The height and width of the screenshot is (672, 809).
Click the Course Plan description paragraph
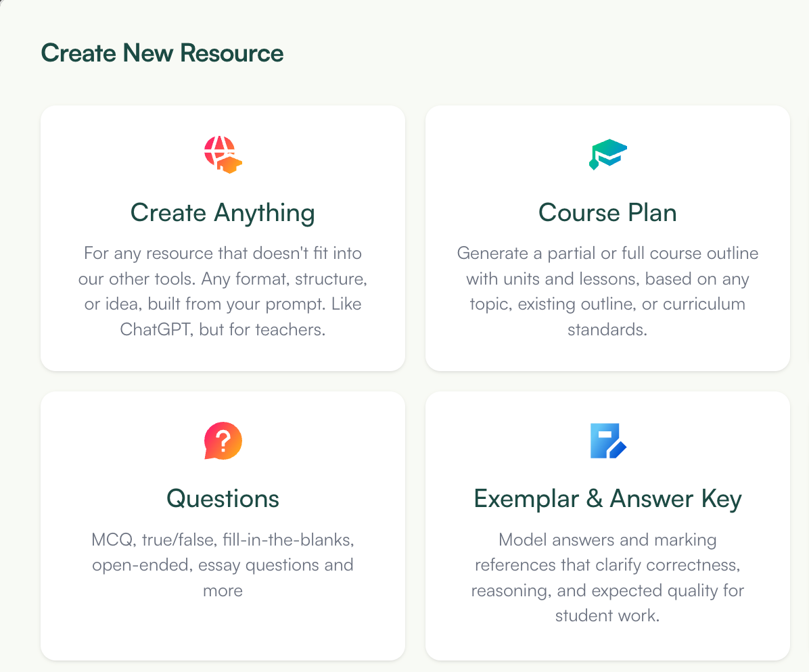pyautogui.click(x=607, y=291)
